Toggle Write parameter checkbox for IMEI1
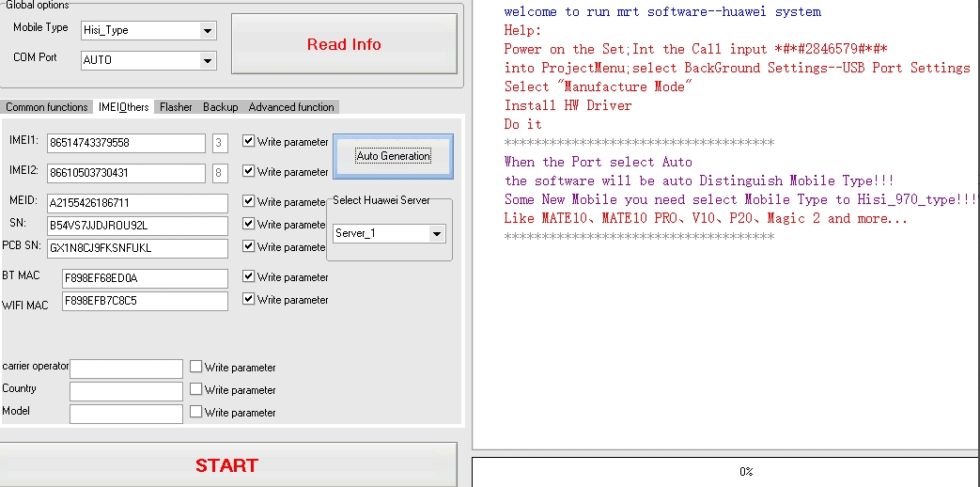Viewport: 980px width, 487px height. pos(249,141)
